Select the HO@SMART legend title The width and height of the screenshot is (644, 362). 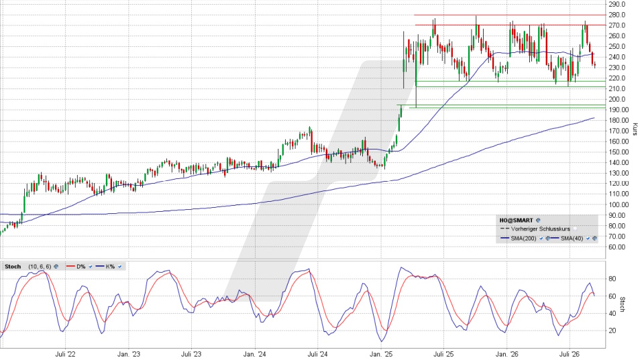(517, 221)
